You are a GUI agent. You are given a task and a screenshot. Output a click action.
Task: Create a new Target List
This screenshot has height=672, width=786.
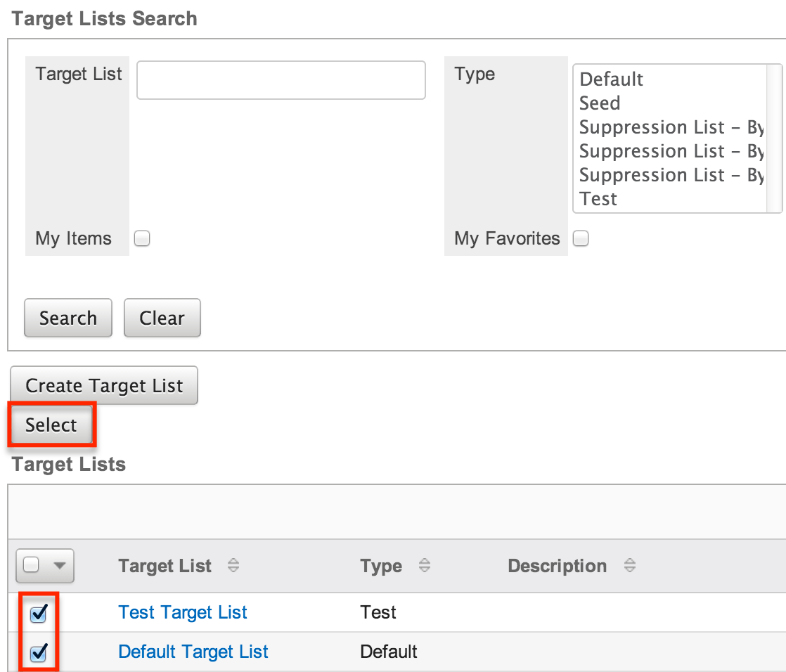pyautogui.click(x=103, y=385)
